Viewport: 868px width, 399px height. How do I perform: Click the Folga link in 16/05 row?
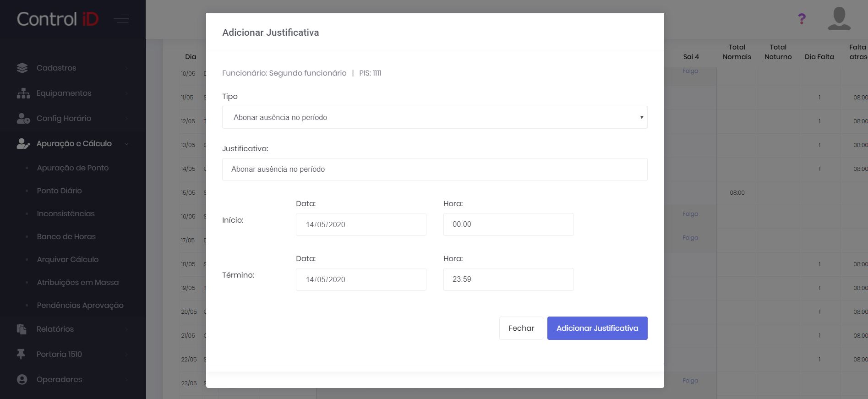[690, 213]
